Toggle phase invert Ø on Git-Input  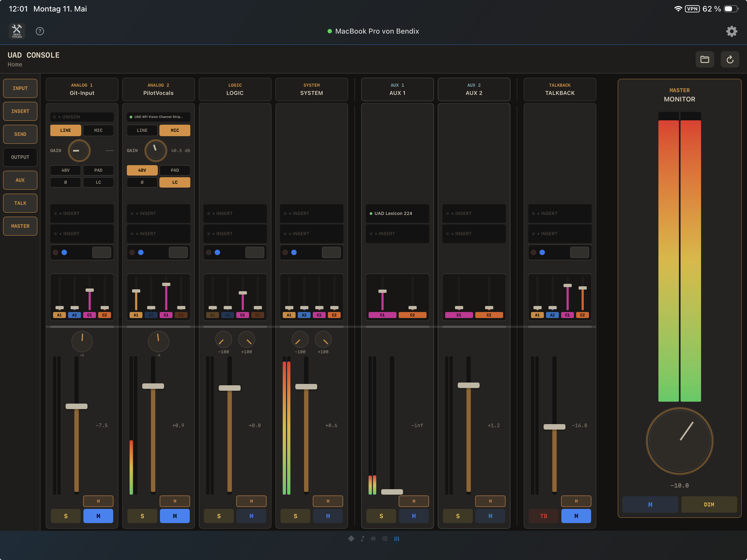[66, 182]
